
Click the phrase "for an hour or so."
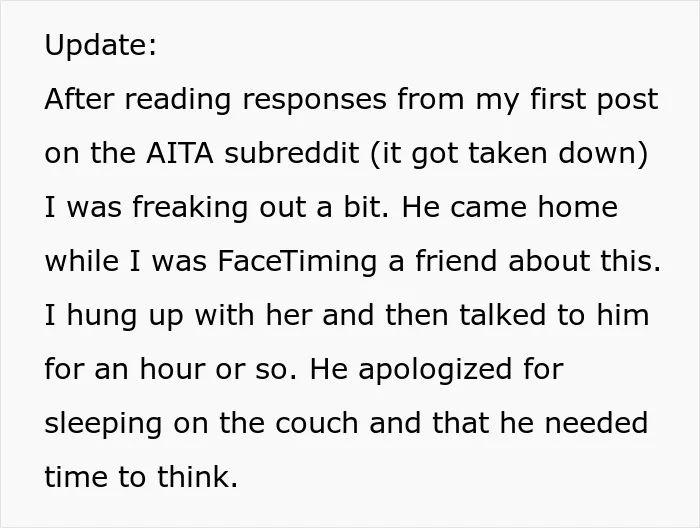[171, 369]
